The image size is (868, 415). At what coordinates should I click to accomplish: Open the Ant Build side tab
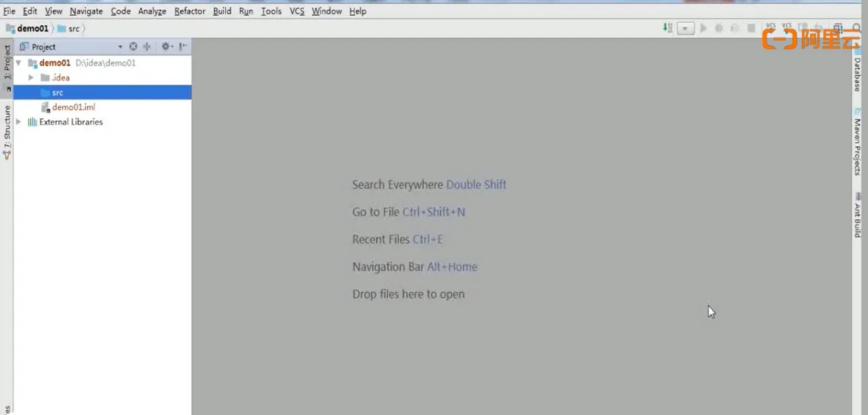coord(858,215)
